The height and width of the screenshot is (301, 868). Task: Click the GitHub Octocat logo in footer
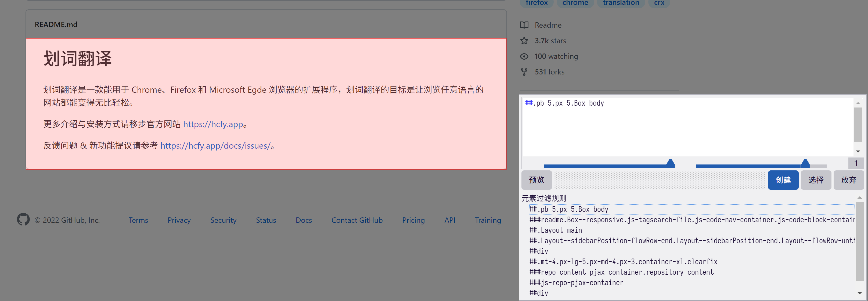tap(23, 219)
